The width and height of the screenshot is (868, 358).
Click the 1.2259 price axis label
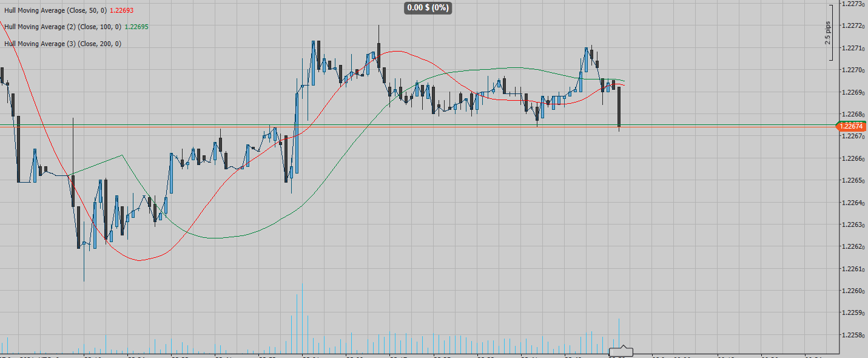pos(853,313)
